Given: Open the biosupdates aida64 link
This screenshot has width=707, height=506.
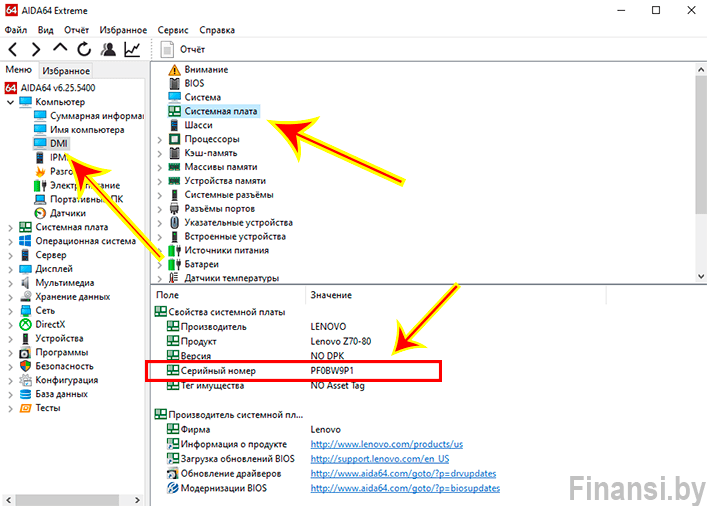Looking at the screenshot, I should pyautogui.click(x=405, y=488).
